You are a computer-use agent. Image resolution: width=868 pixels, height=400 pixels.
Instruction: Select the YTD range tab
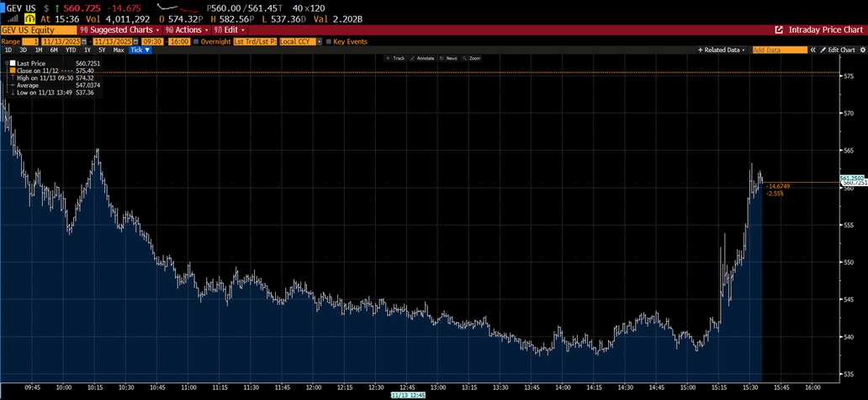click(70, 51)
